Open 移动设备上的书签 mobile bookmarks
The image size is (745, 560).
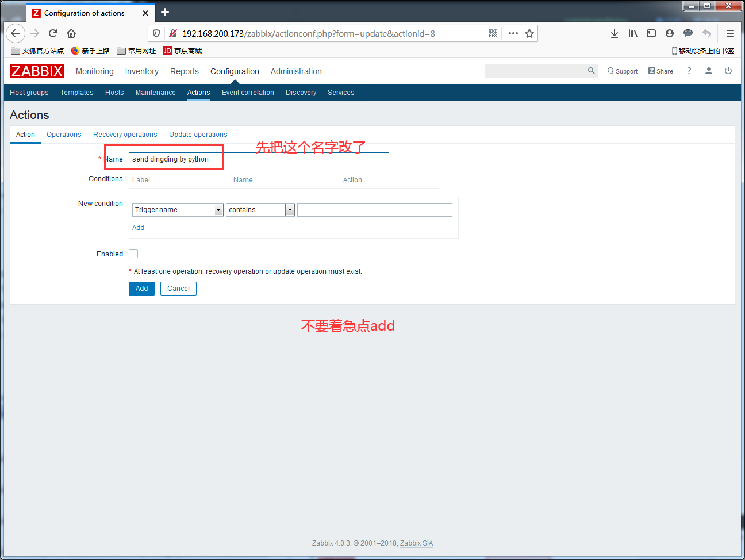point(702,51)
